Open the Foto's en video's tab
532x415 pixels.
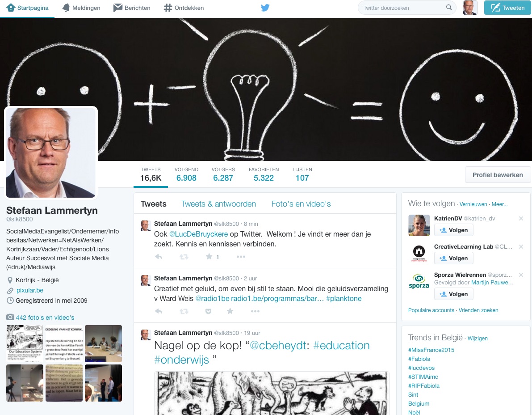[x=301, y=203]
